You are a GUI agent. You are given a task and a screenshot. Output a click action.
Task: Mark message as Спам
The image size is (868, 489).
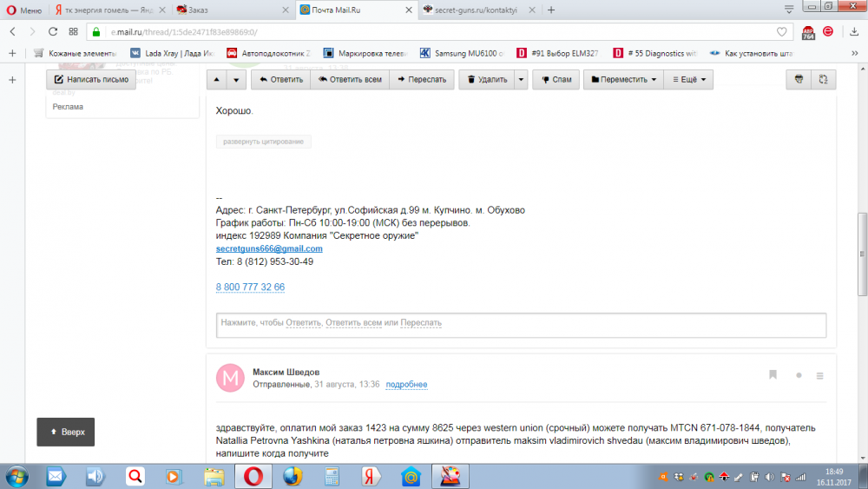pyautogui.click(x=556, y=79)
